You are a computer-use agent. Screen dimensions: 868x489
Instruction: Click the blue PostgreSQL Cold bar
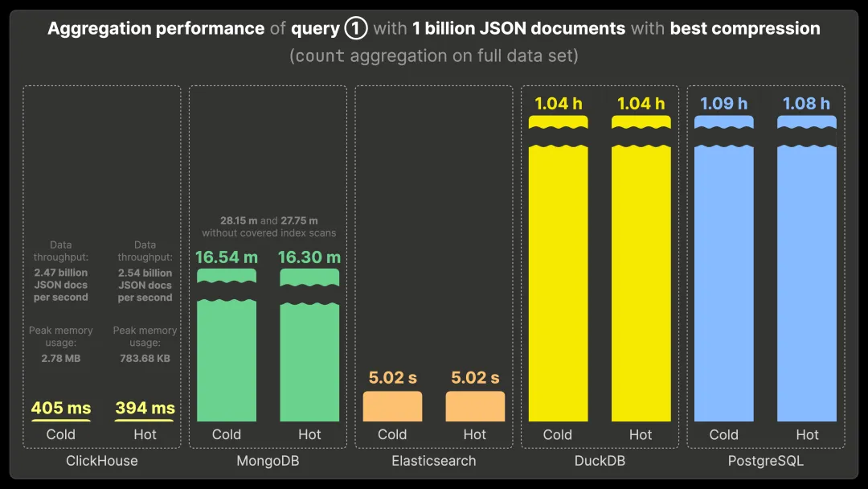tap(724, 269)
